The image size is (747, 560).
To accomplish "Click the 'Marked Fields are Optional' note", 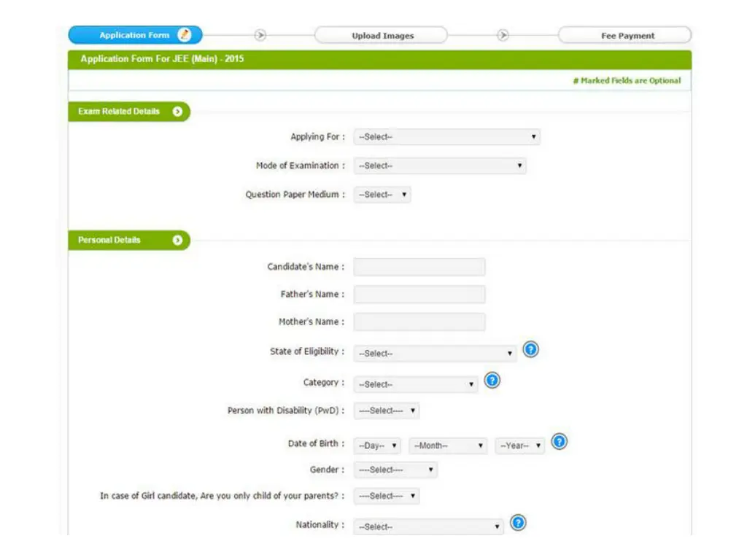I will 627,80.
